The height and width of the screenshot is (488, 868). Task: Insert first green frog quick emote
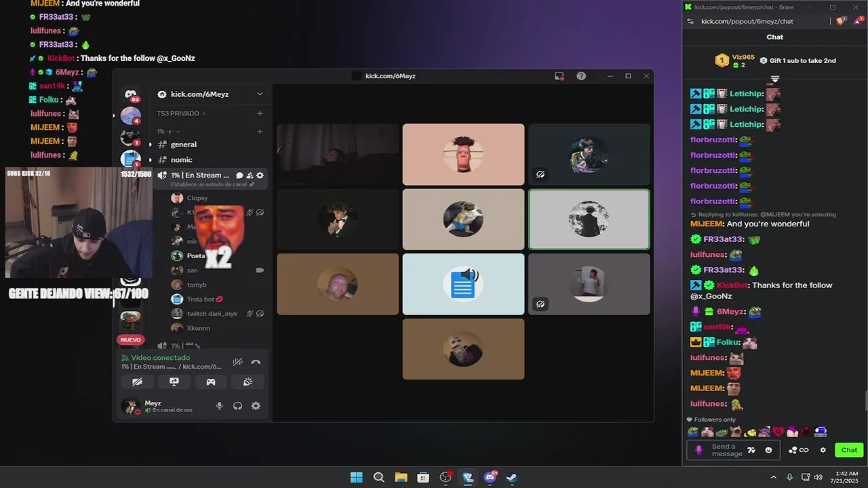click(x=693, y=432)
